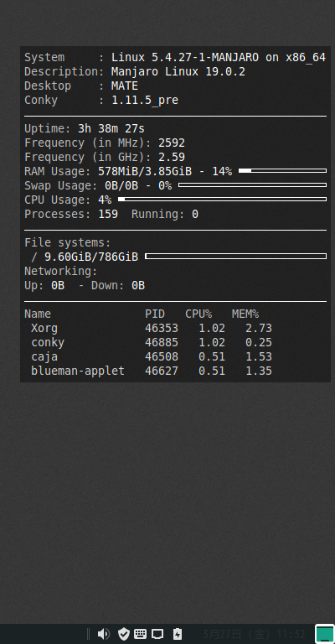Open the volume speaker tray icon
The width and height of the screenshot is (335, 644).
point(104,634)
